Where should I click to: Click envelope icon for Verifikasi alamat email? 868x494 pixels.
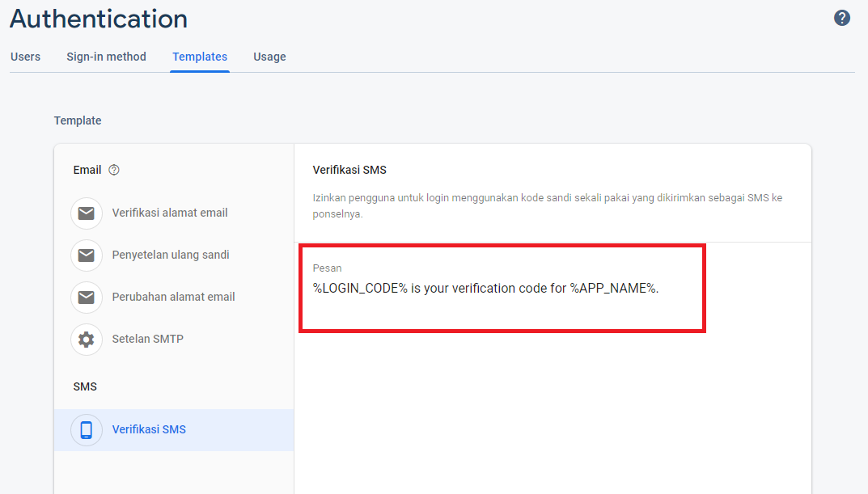click(87, 213)
